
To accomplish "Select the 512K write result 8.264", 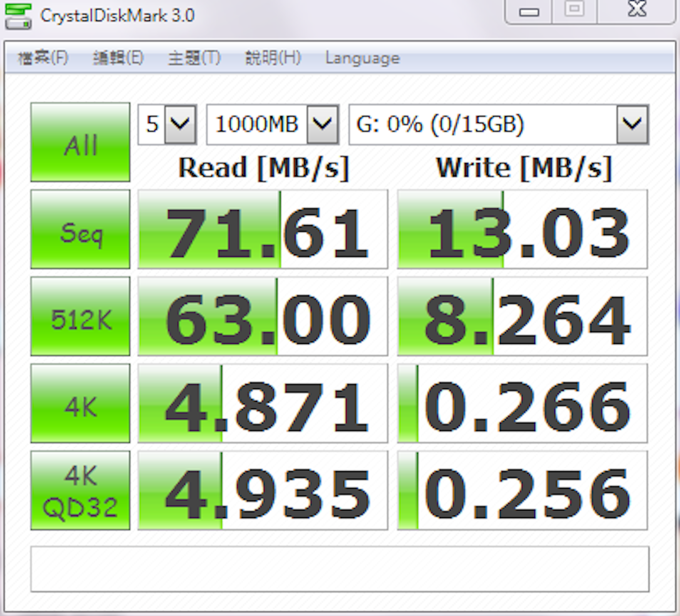I will [522, 316].
